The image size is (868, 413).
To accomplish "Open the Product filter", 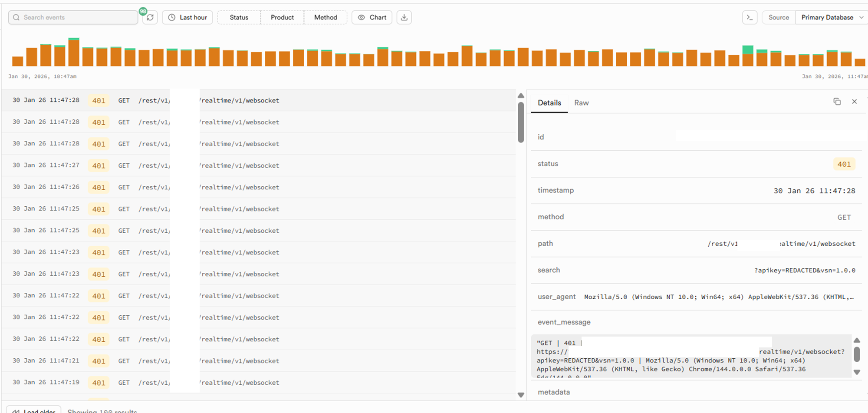I will pyautogui.click(x=282, y=17).
